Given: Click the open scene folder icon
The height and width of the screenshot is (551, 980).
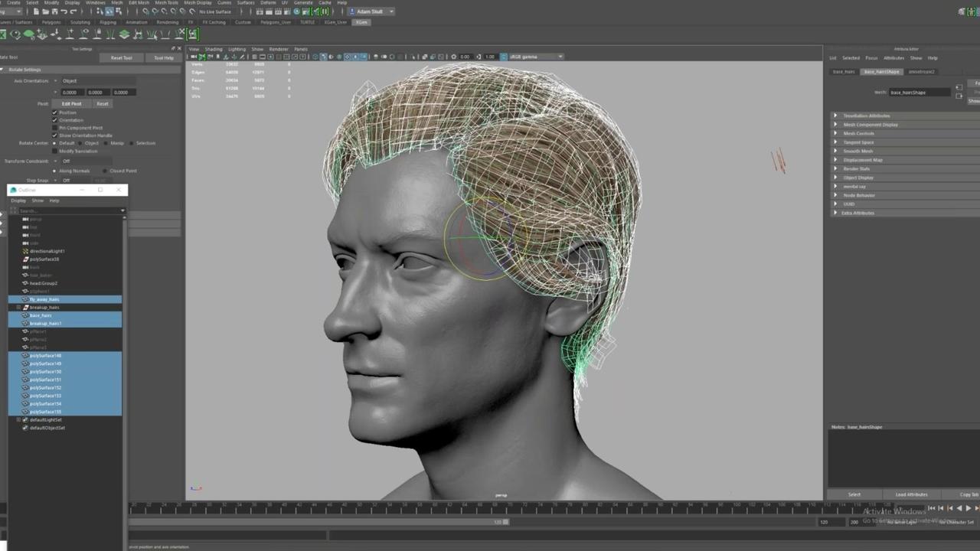Looking at the screenshot, I should tap(46, 11).
